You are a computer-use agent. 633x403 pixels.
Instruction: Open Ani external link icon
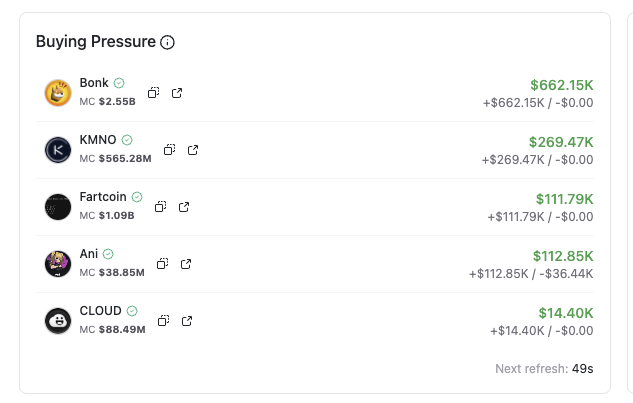pyautogui.click(x=186, y=264)
